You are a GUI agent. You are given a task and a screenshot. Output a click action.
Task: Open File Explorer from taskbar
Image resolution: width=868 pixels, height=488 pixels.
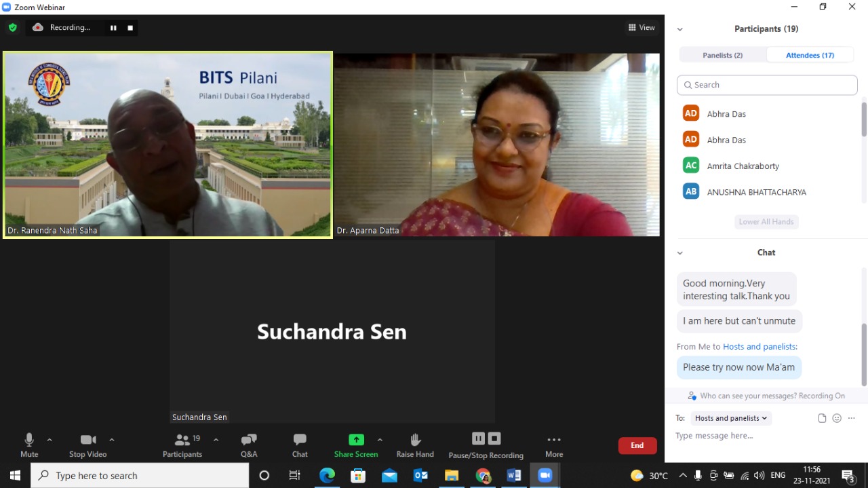pyautogui.click(x=452, y=475)
